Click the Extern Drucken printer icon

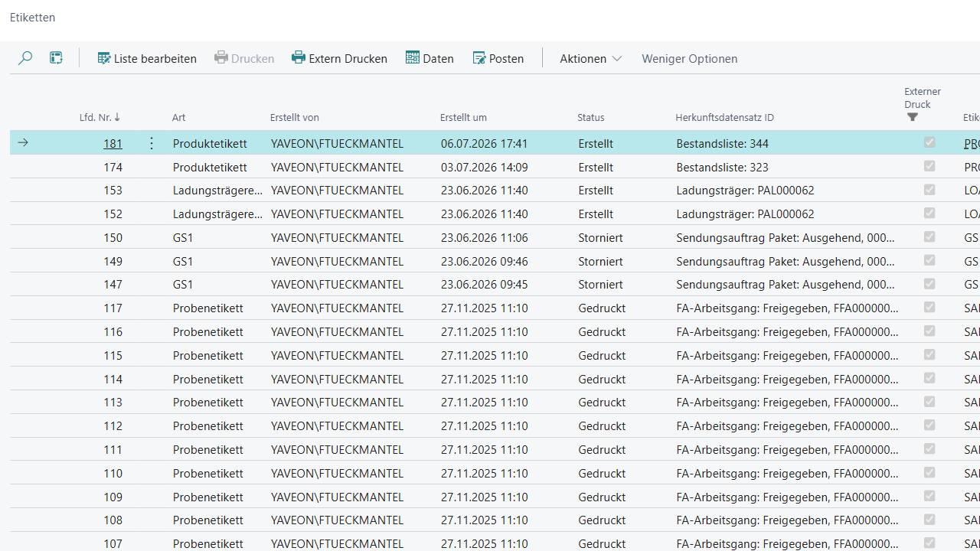pos(299,58)
